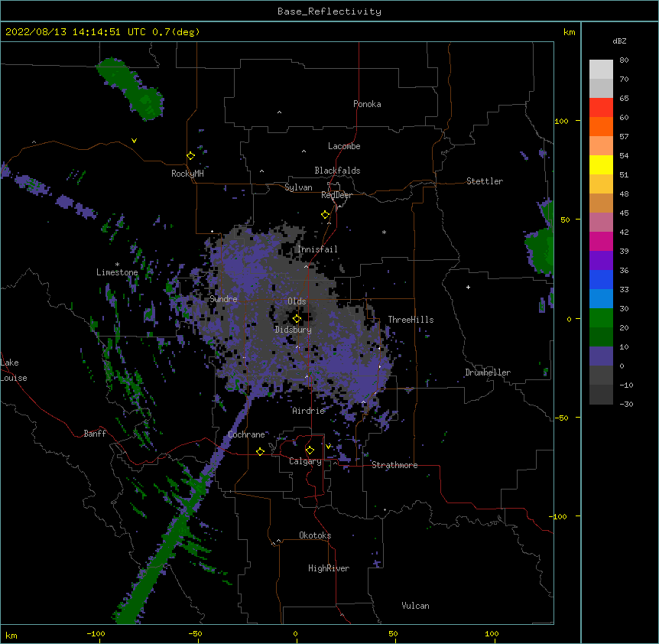Click the Olds city label
Image resolution: width=659 pixels, height=644 pixels.
(297, 301)
